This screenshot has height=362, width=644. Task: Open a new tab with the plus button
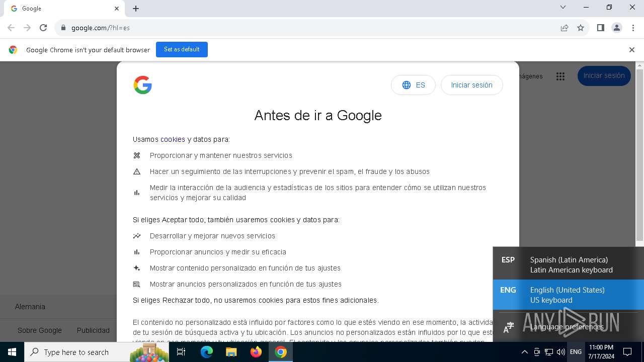click(x=136, y=9)
